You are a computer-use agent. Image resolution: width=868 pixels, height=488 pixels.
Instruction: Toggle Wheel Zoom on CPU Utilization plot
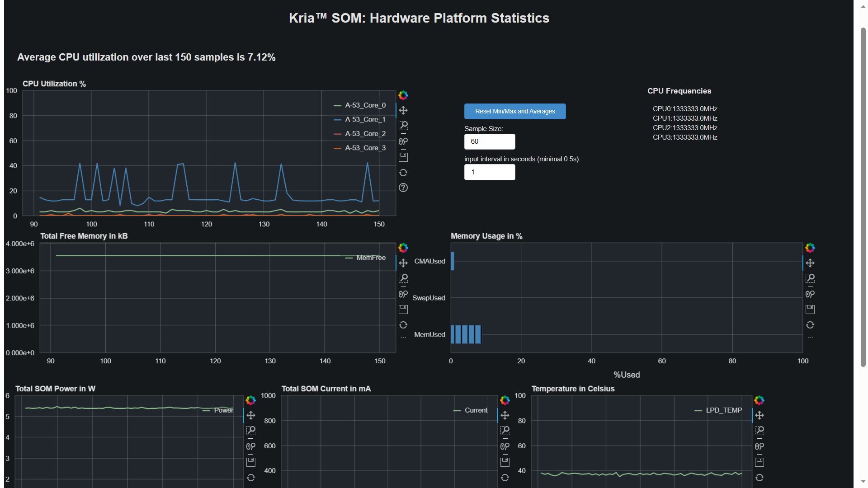point(403,141)
